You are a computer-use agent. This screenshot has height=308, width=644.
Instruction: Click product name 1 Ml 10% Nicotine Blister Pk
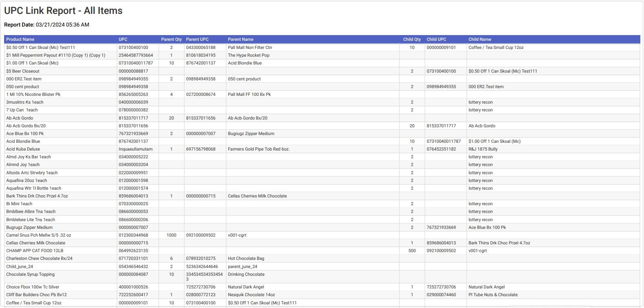33,95
